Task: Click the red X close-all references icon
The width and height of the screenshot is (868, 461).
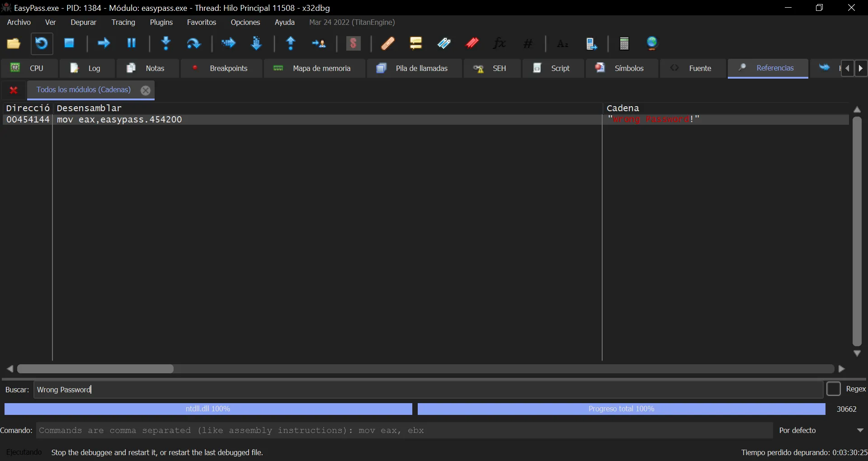Action: (14, 90)
